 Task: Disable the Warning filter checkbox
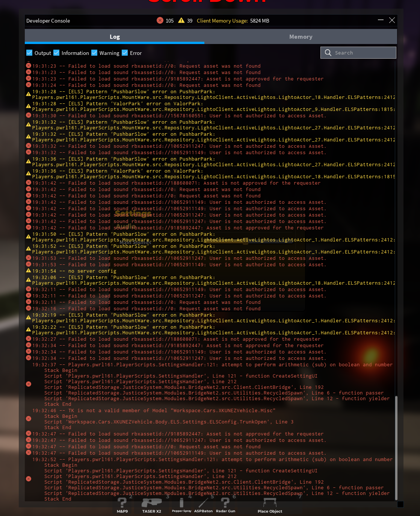pyautogui.click(x=94, y=53)
